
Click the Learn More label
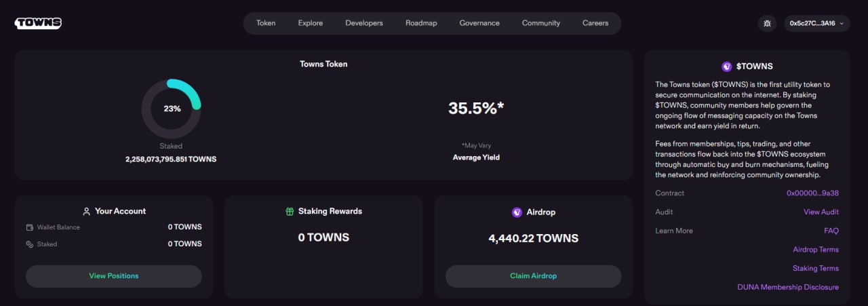(674, 231)
